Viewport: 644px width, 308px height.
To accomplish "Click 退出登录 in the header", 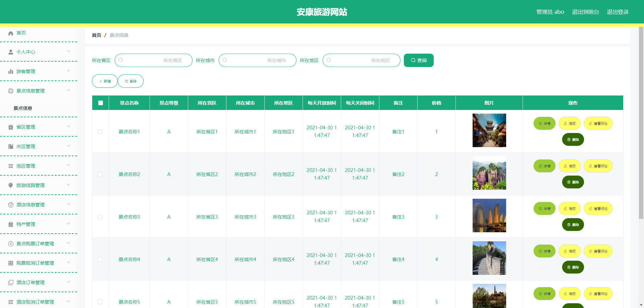I will 618,12.
